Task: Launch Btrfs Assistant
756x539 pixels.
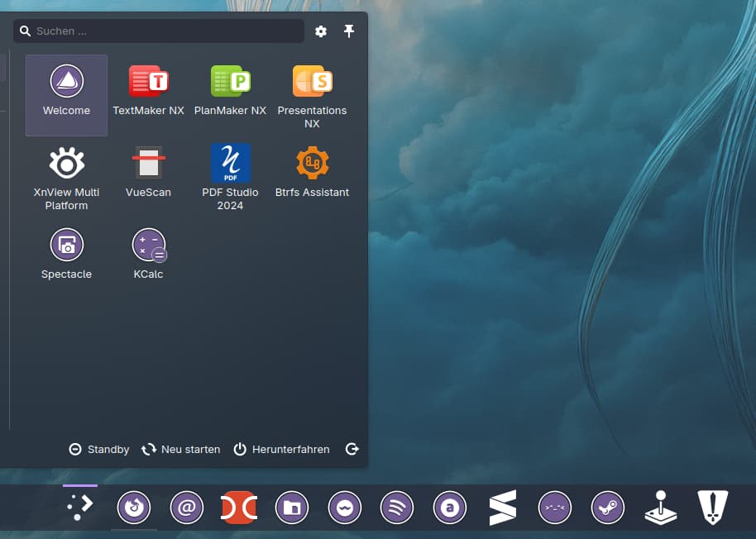Action: tap(312, 173)
